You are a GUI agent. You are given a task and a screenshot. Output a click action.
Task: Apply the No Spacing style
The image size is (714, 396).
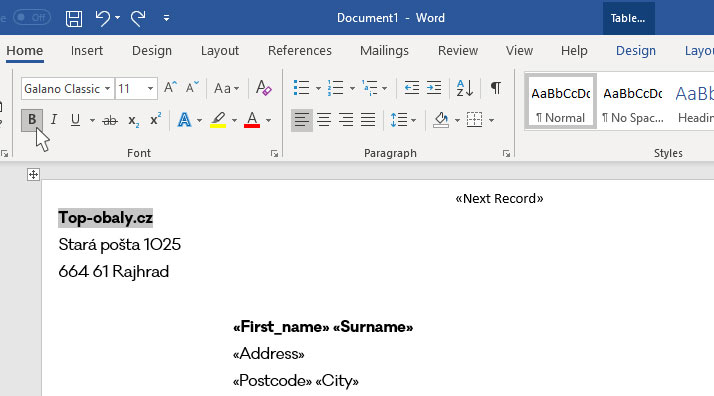[633, 102]
